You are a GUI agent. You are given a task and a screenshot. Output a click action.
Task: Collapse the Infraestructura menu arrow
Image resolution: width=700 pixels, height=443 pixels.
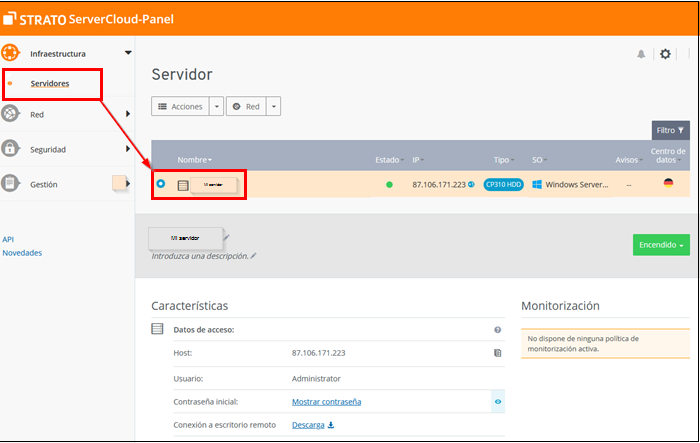(128, 53)
